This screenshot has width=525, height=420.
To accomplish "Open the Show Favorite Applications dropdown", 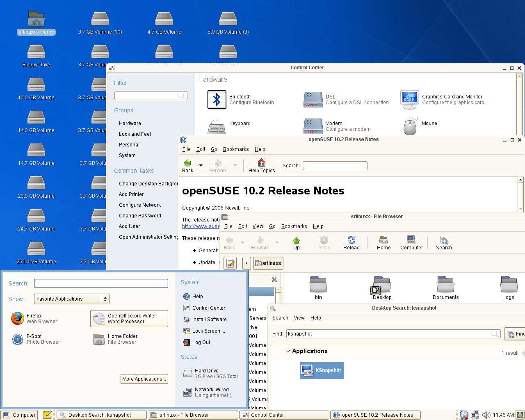I will pyautogui.click(x=72, y=299).
